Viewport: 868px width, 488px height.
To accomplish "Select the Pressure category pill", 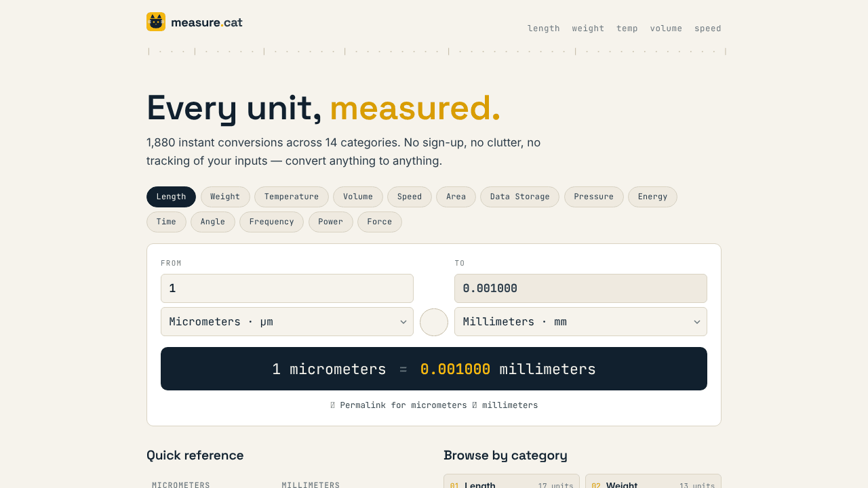I will 594,197.
